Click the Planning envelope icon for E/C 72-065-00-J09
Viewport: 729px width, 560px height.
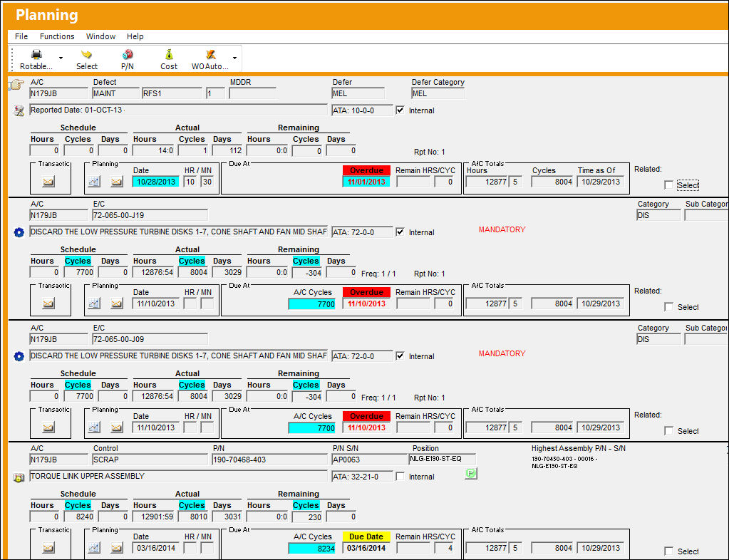click(117, 427)
